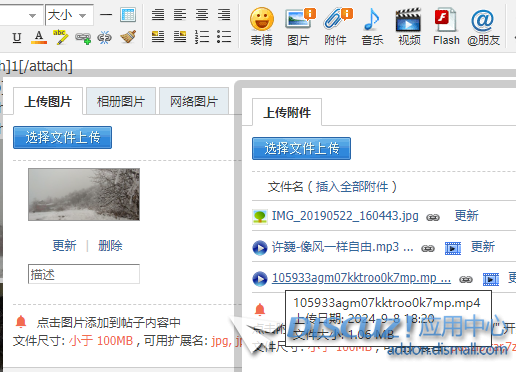The image size is (526, 375).
Task: Insert 音乐 music via the note icon
Action: (x=372, y=26)
